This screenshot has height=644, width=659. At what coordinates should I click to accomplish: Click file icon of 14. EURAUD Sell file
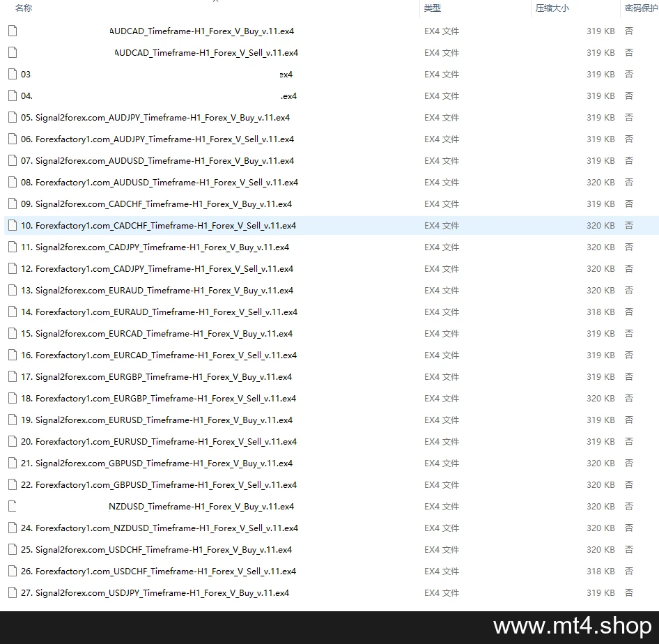13,312
